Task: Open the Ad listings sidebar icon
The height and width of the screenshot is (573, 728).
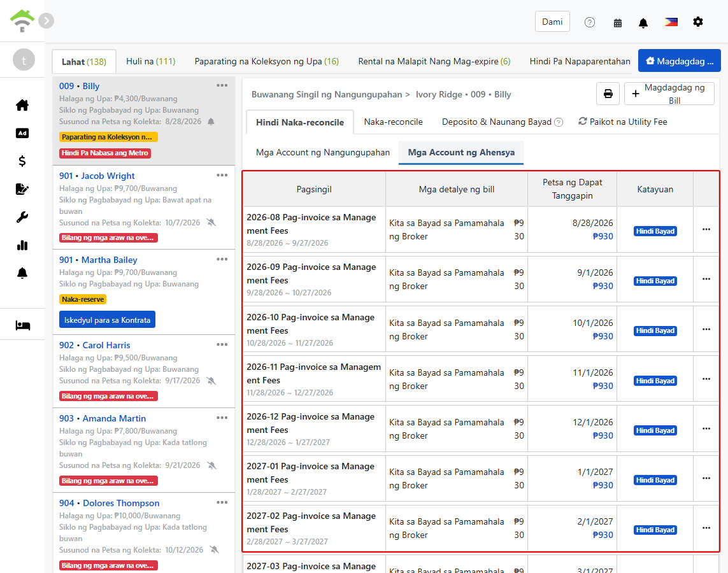Action: click(22, 133)
